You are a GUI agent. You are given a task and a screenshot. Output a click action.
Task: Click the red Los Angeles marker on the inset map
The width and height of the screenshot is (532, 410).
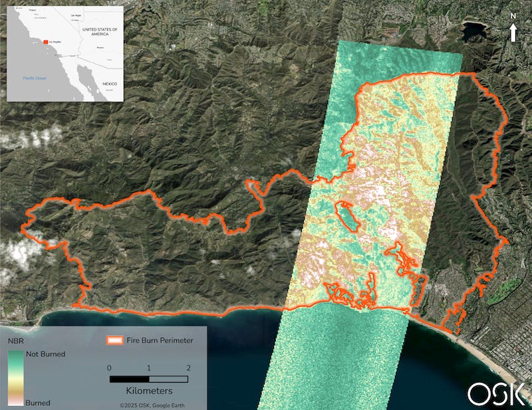pos(45,42)
